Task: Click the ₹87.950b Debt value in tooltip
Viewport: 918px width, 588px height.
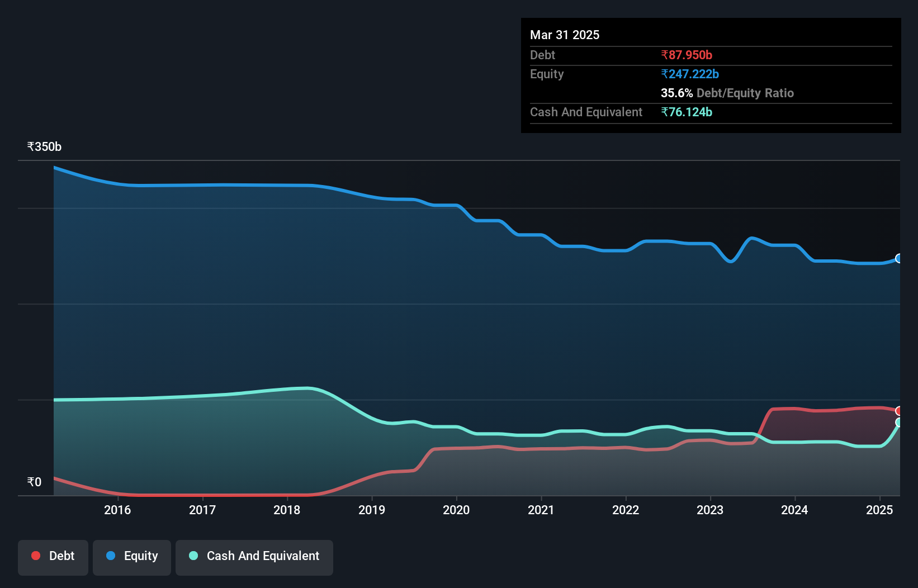Action: pos(686,55)
